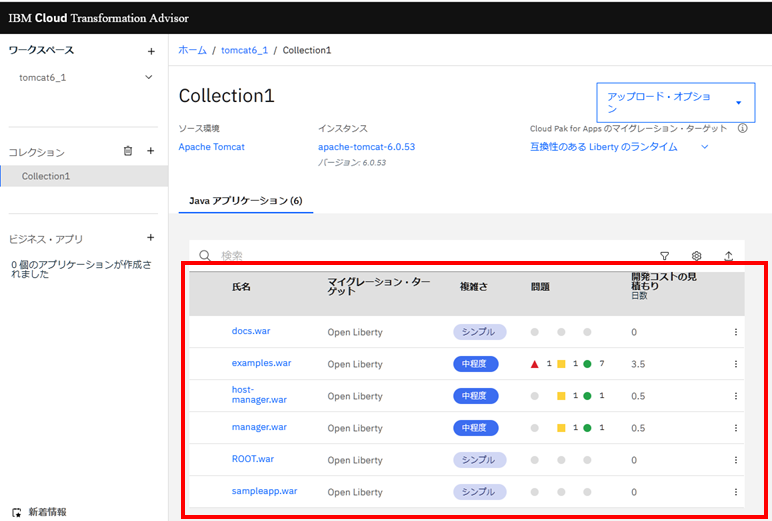Open overflow menu for ROOT.war row
This screenshot has height=521, width=772.
736,460
